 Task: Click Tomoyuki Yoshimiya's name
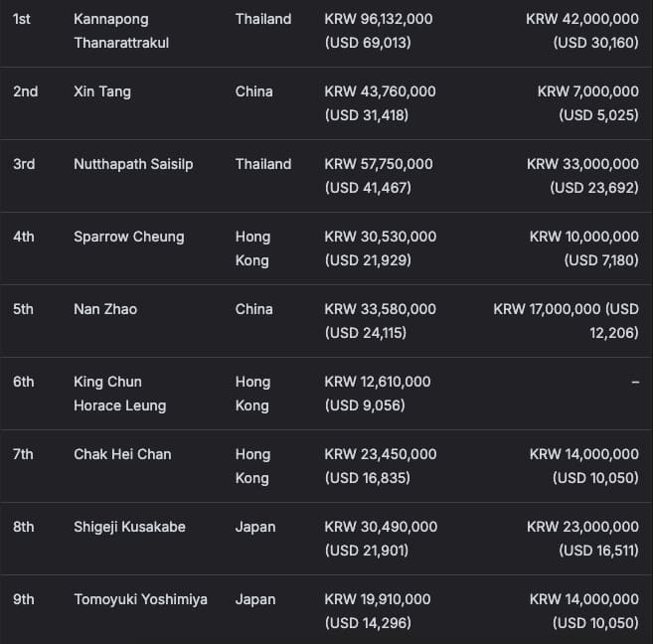(x=140, y=599)
